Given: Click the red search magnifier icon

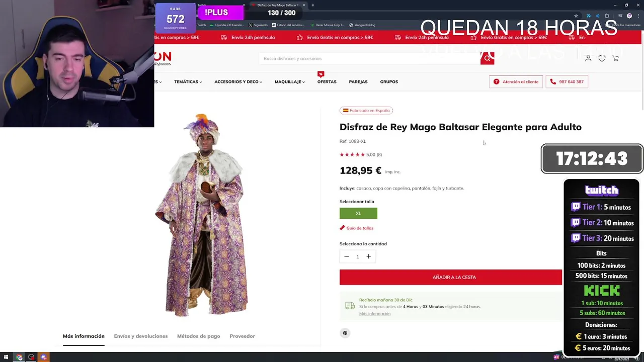Looking at the screenshot, I should click(x=487, y=58).
